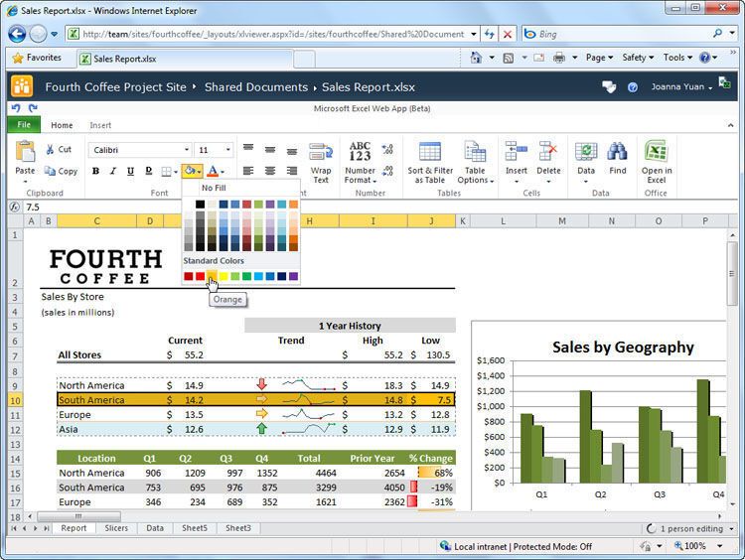Click the browser Home icon
Viewport: 745px width, 560px height.
[x=476, y=58]
